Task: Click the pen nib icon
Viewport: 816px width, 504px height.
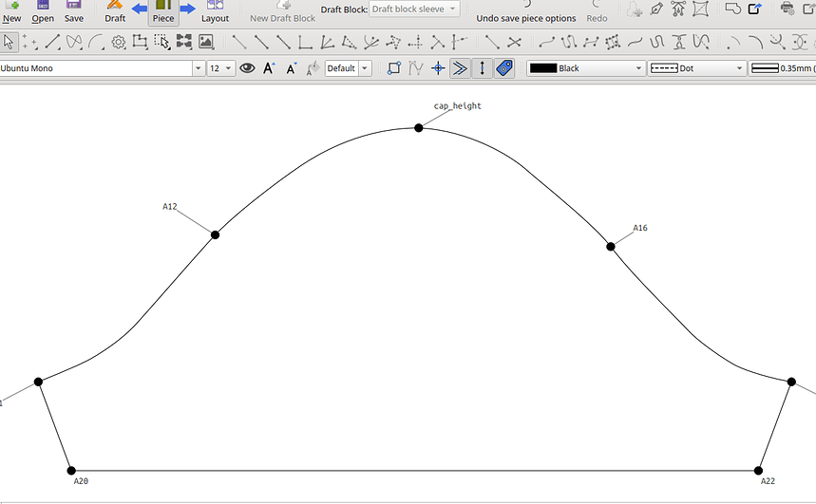Action: pyautogui.click(x=656, y=9)
